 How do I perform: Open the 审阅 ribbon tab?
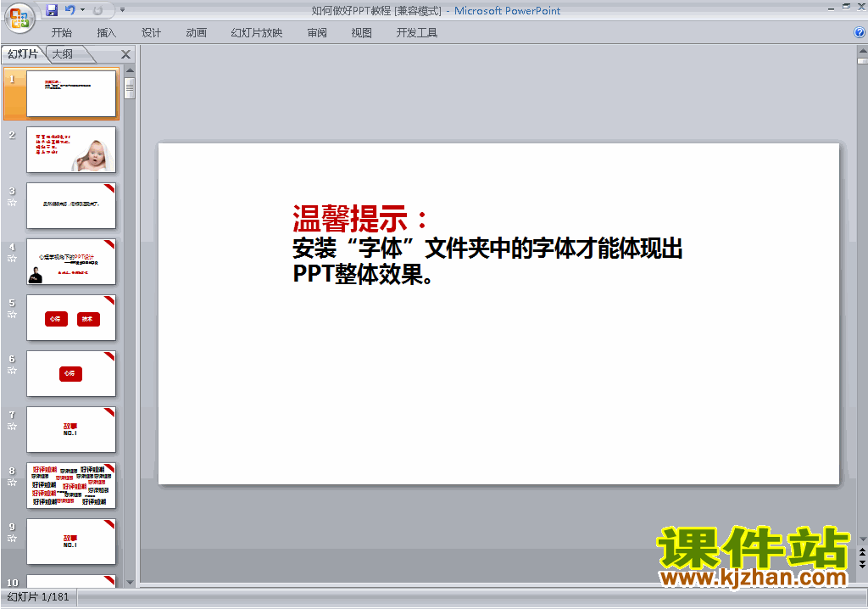point(317,33)
